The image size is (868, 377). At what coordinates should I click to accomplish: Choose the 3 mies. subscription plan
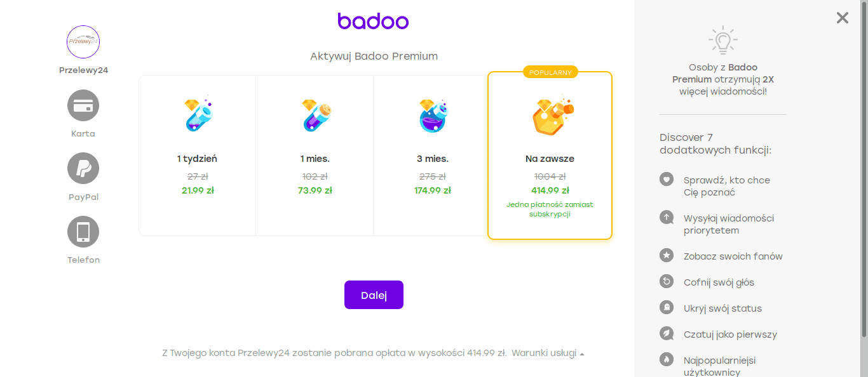tap(432, 155)
